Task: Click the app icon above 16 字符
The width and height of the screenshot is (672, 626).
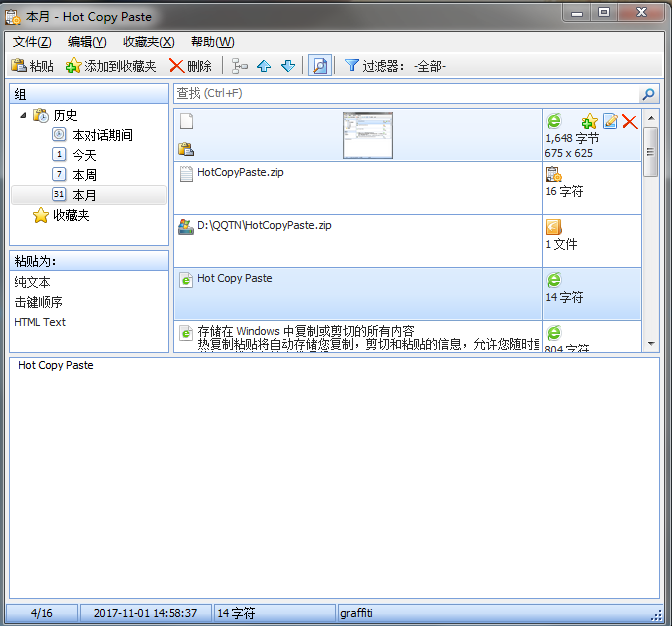Action: pyautogui.click(x=553, y=174)
